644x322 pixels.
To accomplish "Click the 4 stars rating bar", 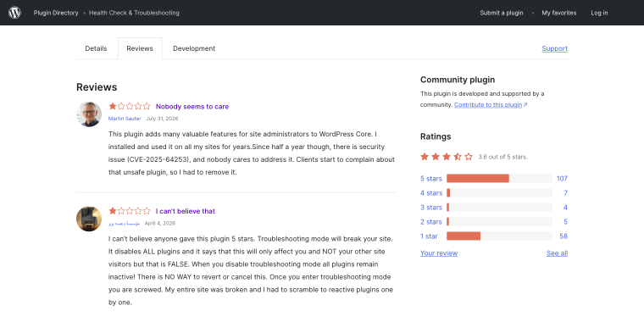I will [499, 193].
